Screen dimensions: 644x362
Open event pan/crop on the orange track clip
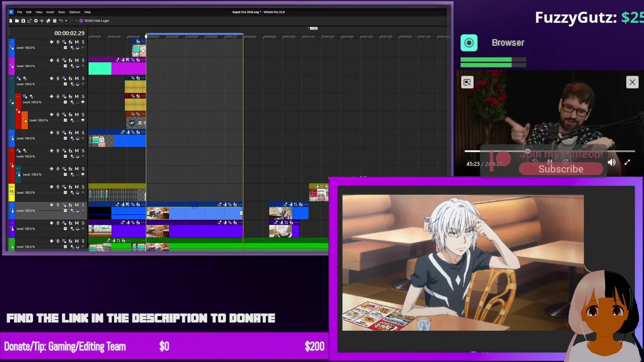133,114
